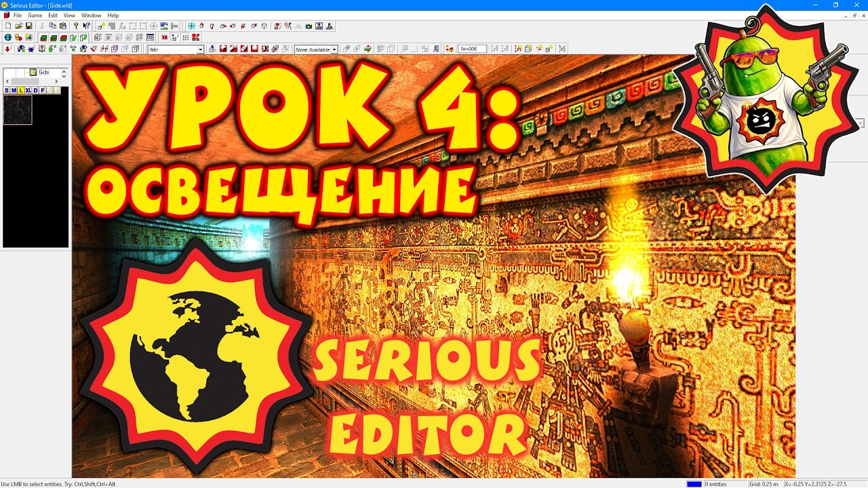This screenshot has width=868, height=488.
Task: Save the world with floppy icon
Action: click(28, 26)
